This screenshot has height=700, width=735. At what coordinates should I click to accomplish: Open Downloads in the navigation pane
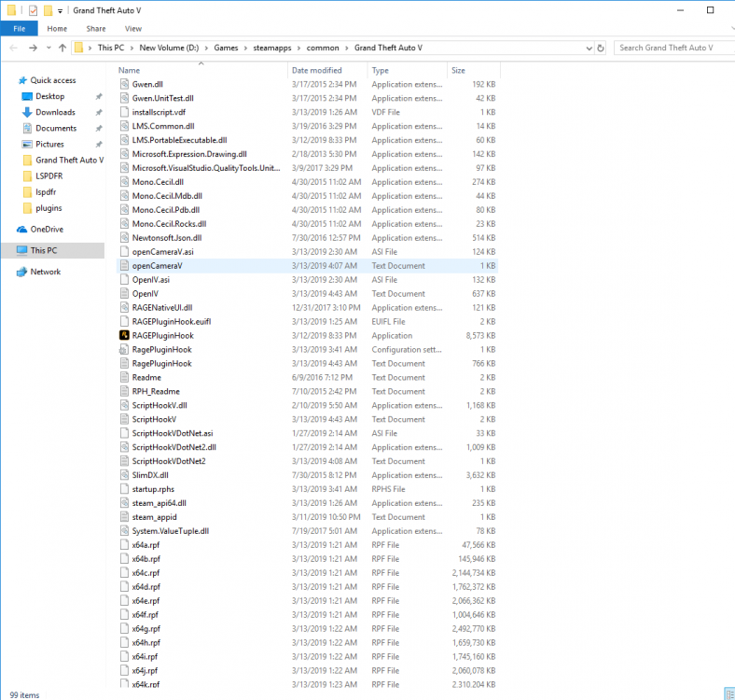click(x=55, y=112)
